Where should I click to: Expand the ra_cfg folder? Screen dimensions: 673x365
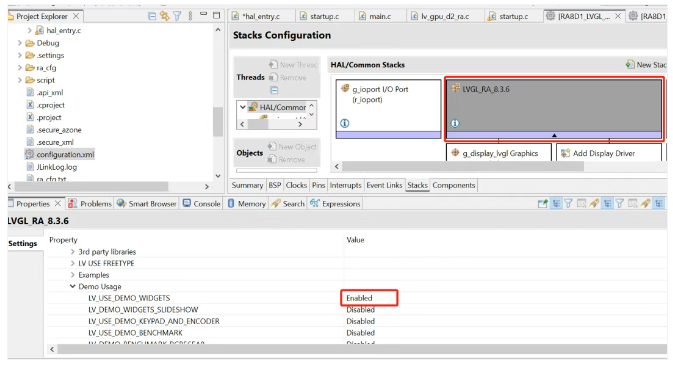pos(20,68)
